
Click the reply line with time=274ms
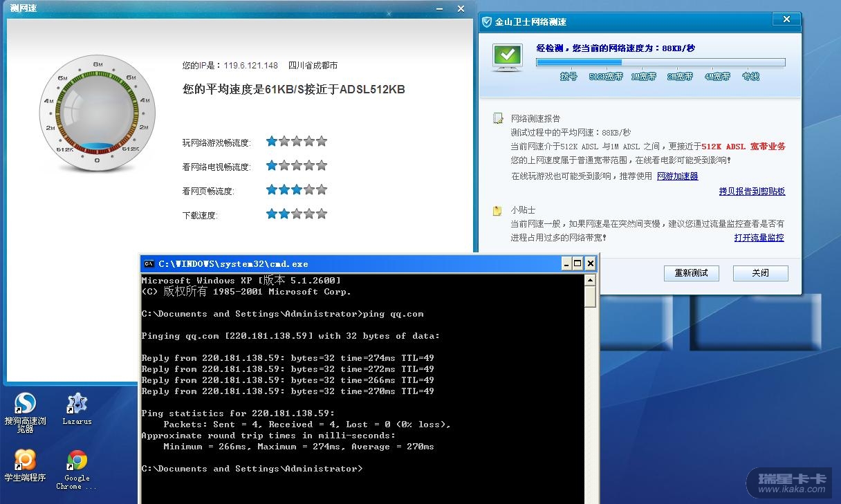coord(288,358)
